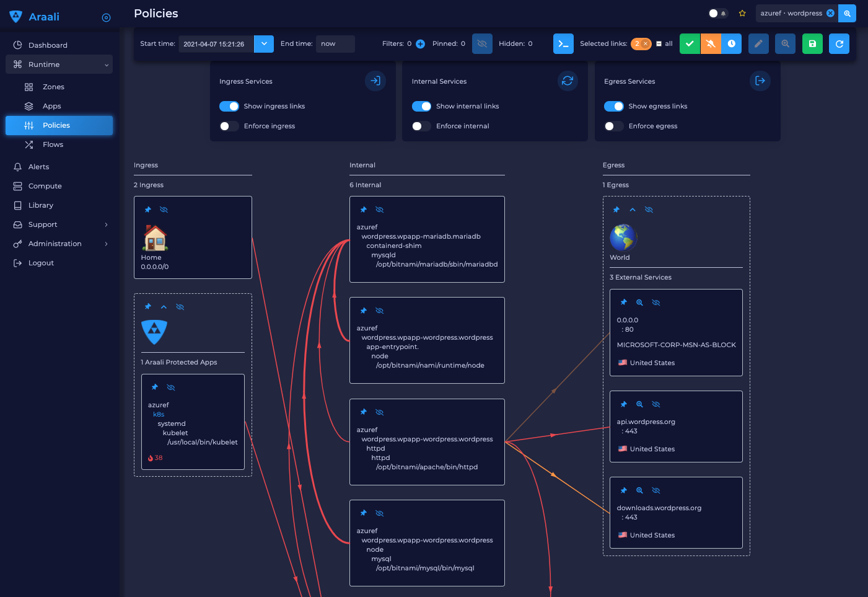Hide the app-entrypoint node card
Viewport: 868px width, 597px height.
coord(380,311)
